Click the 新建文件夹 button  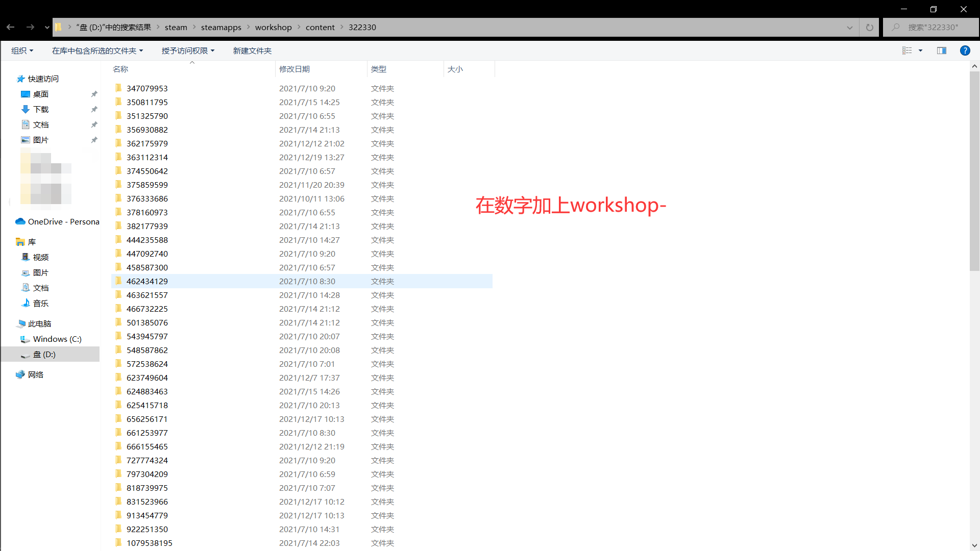252,51
